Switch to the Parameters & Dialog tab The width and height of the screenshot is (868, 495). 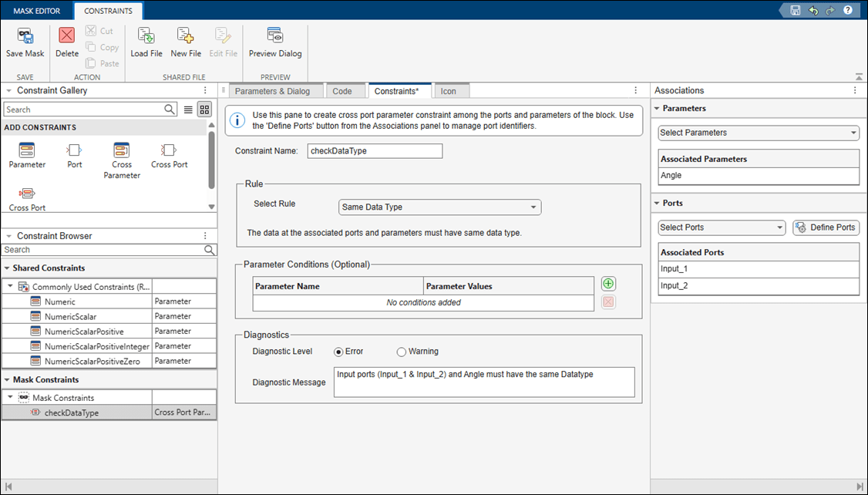pyautogui.click(x=272, y=91)
